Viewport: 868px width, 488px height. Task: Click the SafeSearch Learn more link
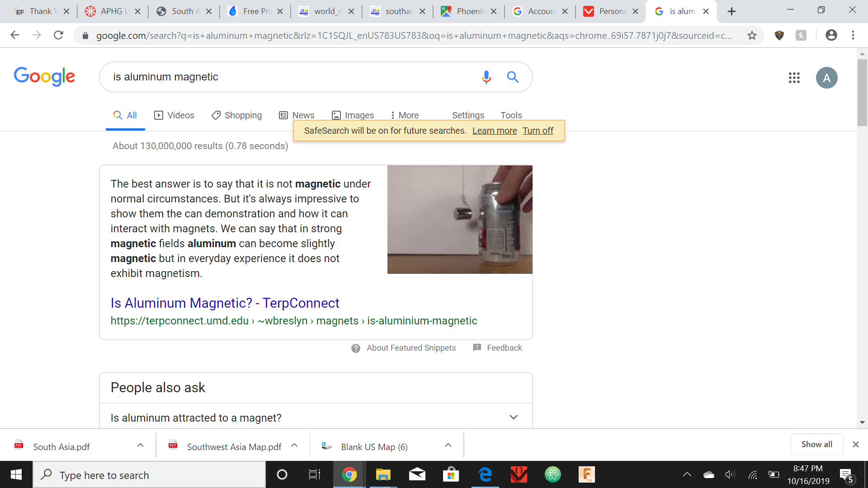click(495, 131)
